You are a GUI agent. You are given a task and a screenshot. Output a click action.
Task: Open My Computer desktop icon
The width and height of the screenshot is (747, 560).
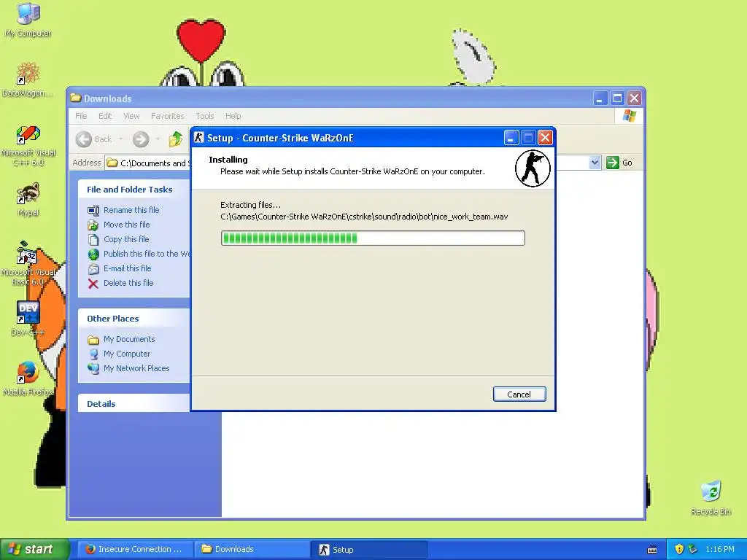(x=28, y=20)
